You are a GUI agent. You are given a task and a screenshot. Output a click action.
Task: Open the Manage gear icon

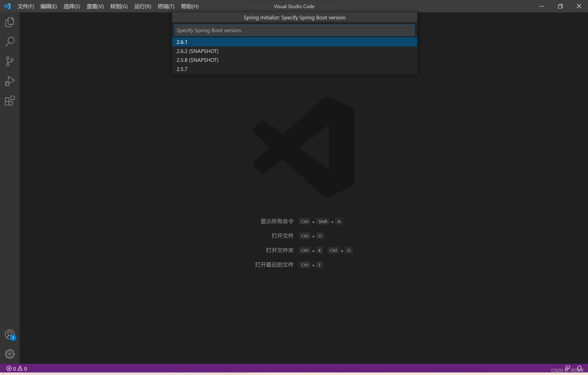[x=10, y=354]
